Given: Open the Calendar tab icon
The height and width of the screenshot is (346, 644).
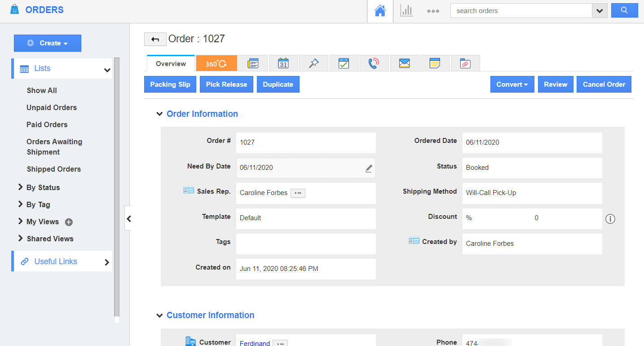Looking at the screenshot, I should [x=283, y=63].
